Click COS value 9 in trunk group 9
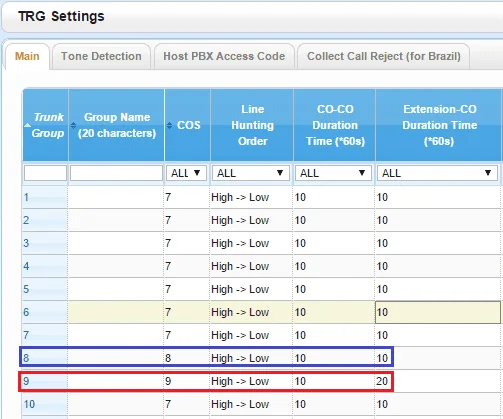Screen dimensions: 503x419 click(x=168, y=381)
